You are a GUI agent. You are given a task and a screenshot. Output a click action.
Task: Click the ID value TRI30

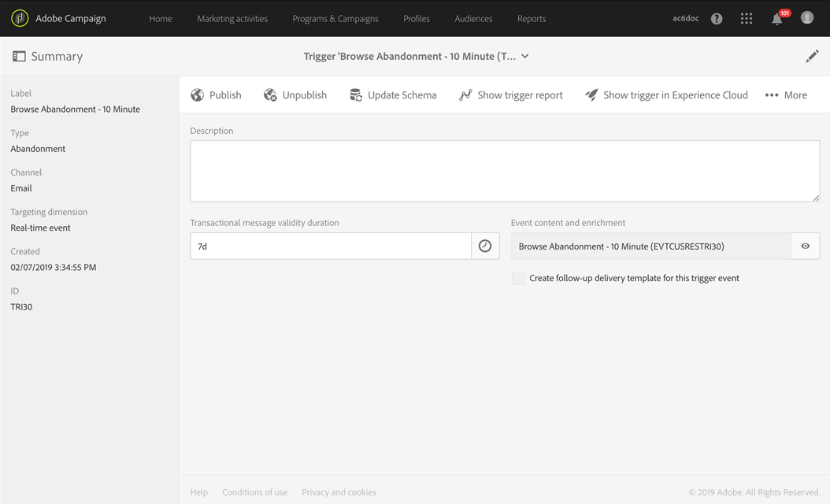pyautogui.click(x=21, y=306)
